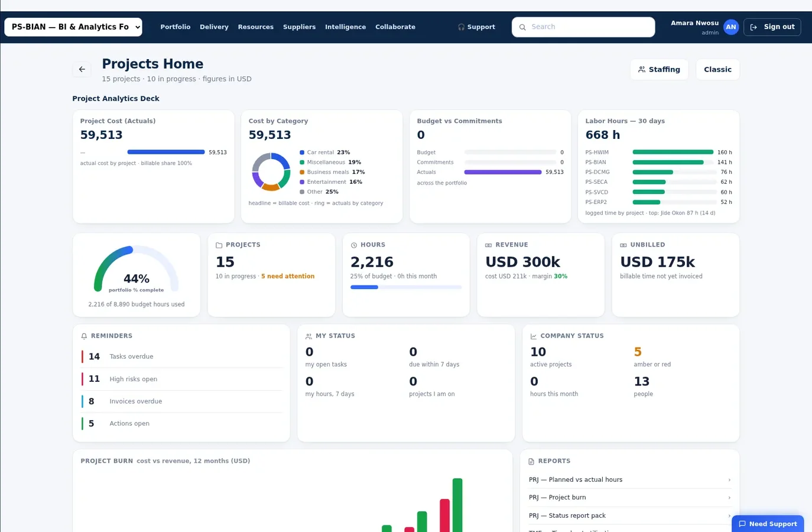Click the banknote icon next to REVENUE
Image resolution: width=812 pixels, height=532 pixels.
489,245
